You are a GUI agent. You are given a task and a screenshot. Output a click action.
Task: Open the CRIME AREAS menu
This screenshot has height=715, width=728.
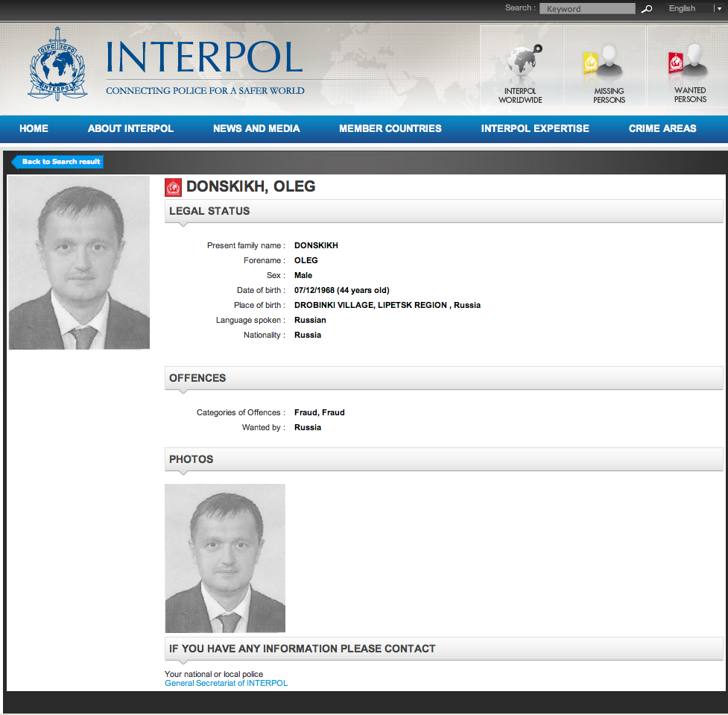662,128
